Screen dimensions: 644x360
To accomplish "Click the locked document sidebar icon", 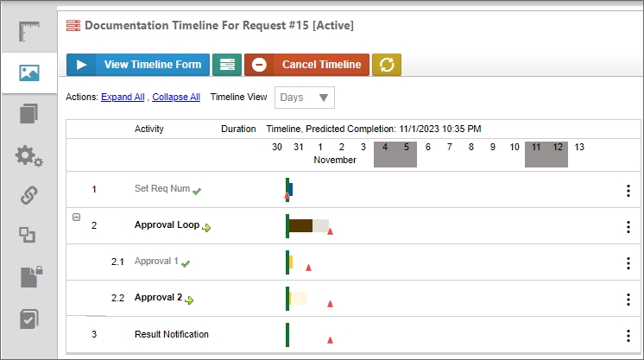I will click(29, 276).
